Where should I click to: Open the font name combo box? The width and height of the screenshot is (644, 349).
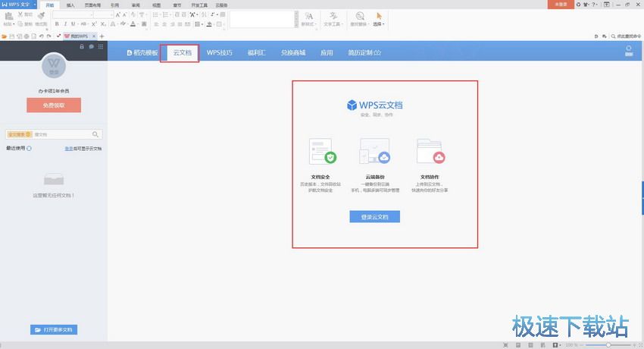point(73,15)
